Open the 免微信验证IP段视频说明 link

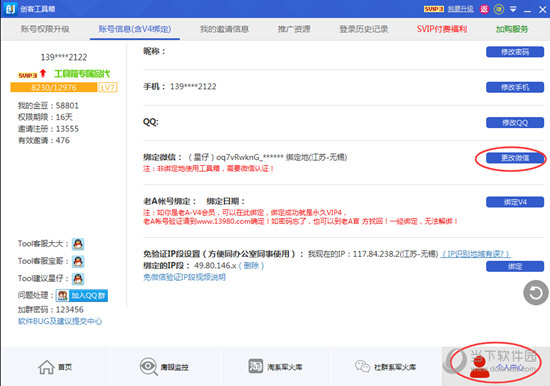coord(184,277)
